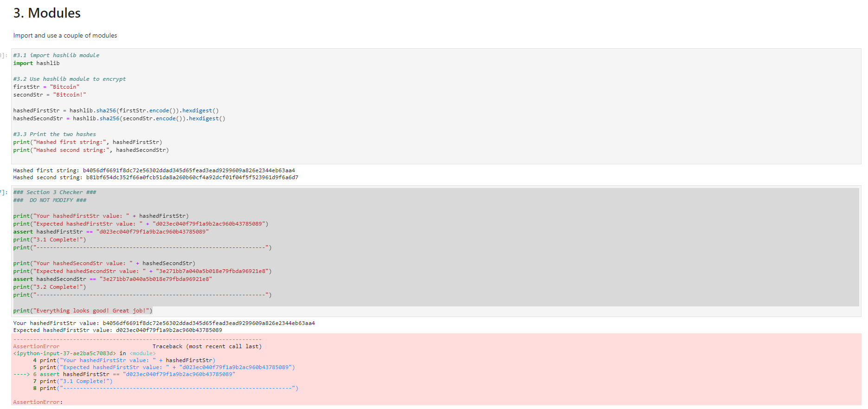Click the '3. Modules' heading
The image size is (868, 409).
click(x=47, y=13)
